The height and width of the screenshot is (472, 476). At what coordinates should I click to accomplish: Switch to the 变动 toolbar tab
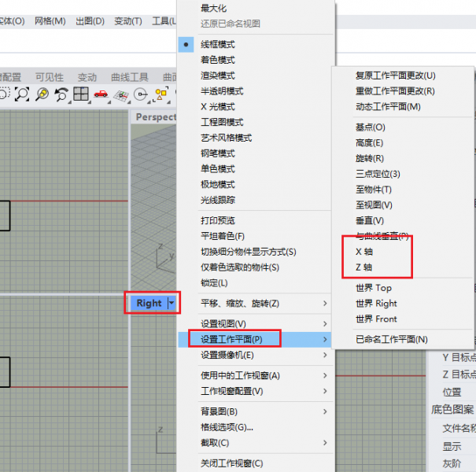coord(87,77)
